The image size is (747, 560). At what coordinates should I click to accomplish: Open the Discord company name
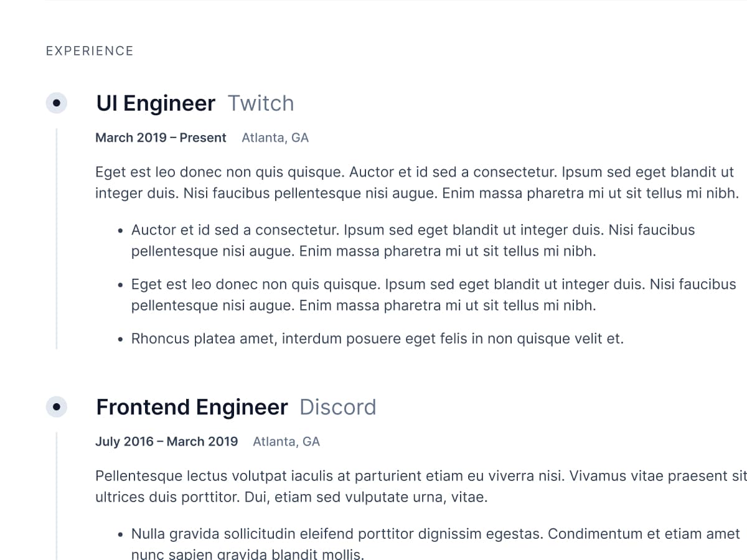338,407
